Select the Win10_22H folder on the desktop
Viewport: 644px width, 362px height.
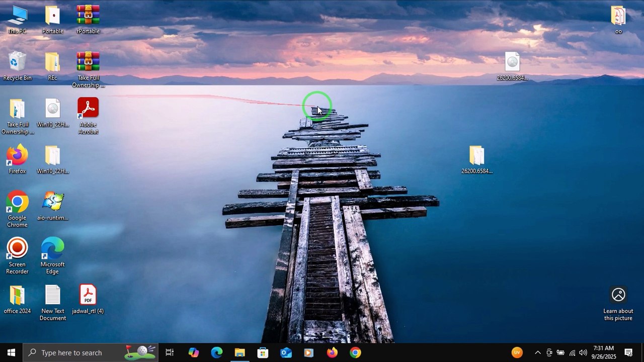point(53,159)
